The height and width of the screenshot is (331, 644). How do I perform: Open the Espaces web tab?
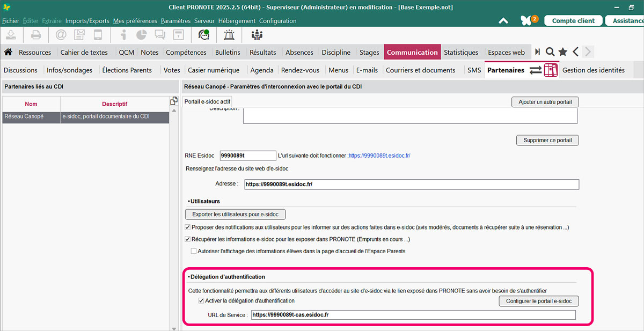point(506,53)
